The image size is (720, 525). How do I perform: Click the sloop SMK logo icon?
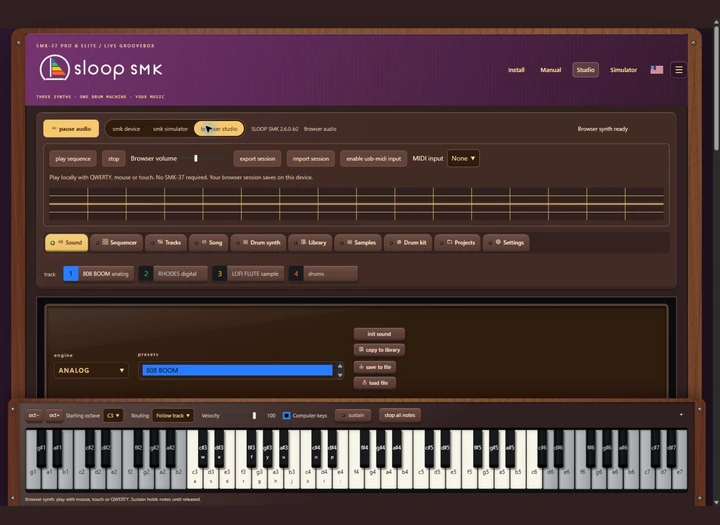(55, 68)
